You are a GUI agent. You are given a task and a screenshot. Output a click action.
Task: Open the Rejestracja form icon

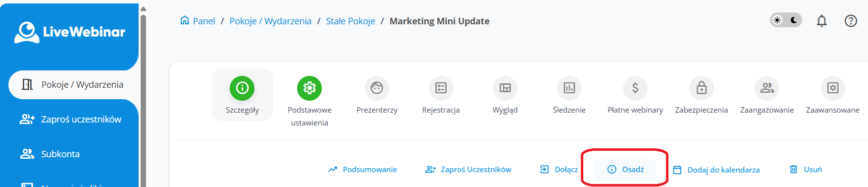tap(441, 88)
